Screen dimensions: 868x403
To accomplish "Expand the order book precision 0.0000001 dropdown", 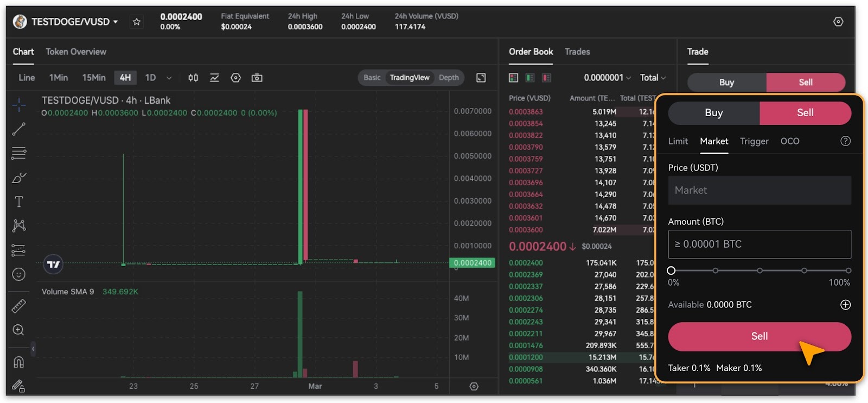I will coord(607,78).
